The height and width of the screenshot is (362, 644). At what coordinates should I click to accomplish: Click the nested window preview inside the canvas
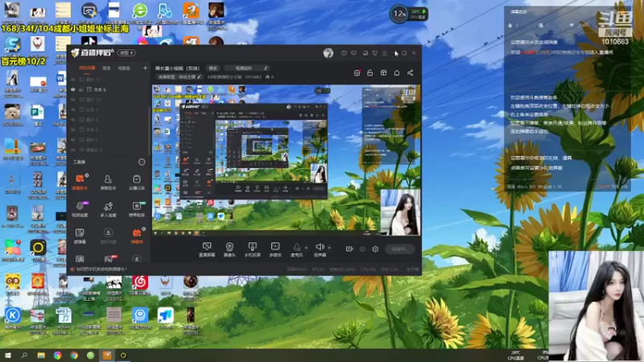point(254,151)
